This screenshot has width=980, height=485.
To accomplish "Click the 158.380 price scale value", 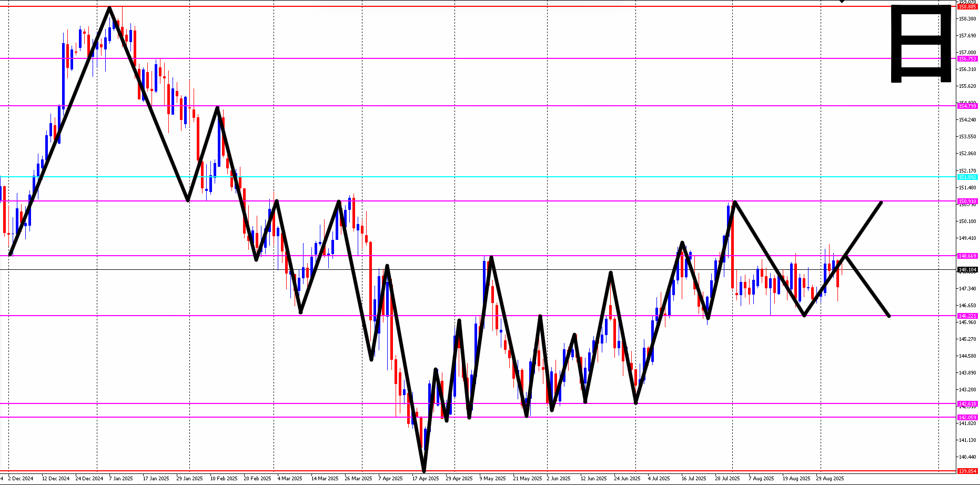I will click(x=968, y=19).
